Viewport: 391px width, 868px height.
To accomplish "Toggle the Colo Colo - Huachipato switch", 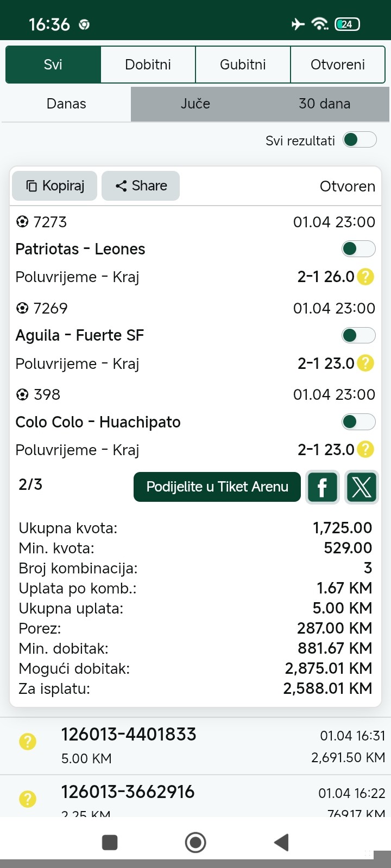I will pos(358,422).
